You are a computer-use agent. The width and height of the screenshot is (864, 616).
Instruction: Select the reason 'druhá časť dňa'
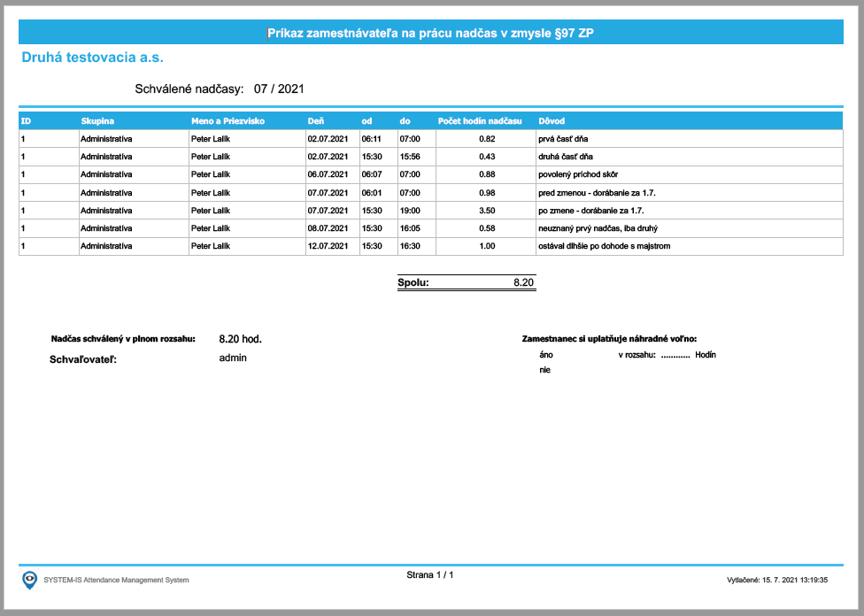(566, 157)
